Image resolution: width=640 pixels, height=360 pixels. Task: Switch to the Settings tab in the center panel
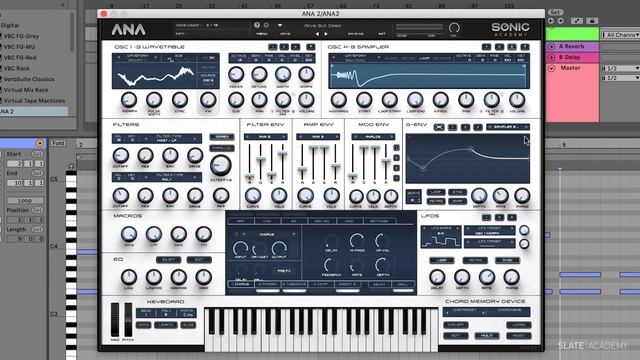point(379,221)
